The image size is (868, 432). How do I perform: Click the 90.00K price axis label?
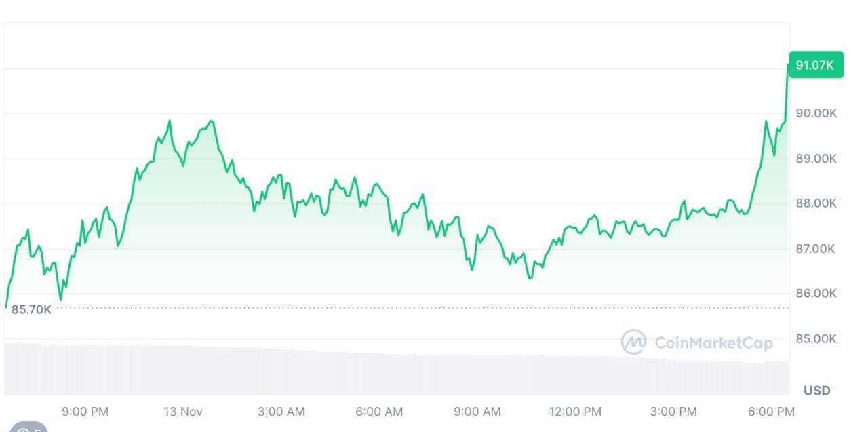tap(816, 113)
